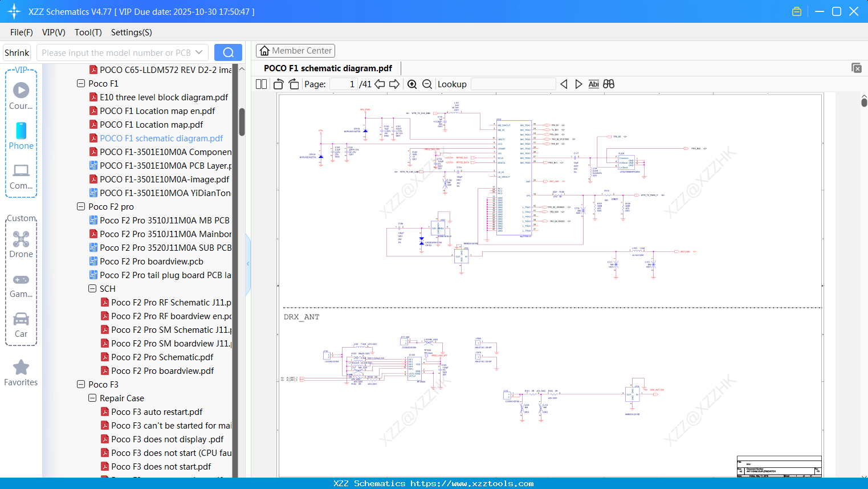
Task: Click the Member Center button
Action: 295,51
